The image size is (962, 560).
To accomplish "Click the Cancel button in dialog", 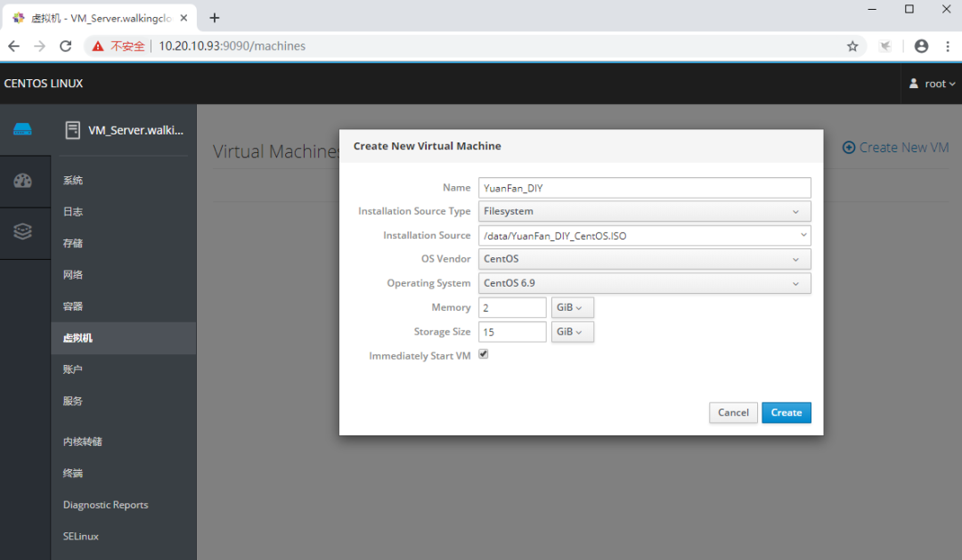I will [x=733, y=413].
